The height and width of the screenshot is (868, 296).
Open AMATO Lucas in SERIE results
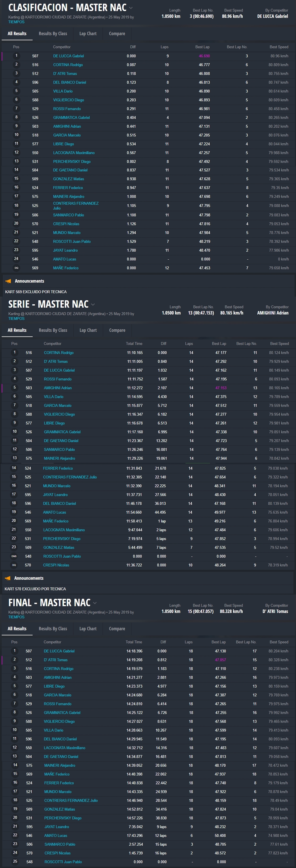(54, 512)
